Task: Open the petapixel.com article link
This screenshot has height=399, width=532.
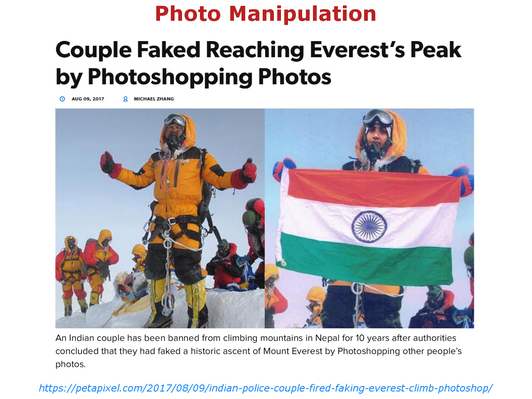Action: point(266,388)
